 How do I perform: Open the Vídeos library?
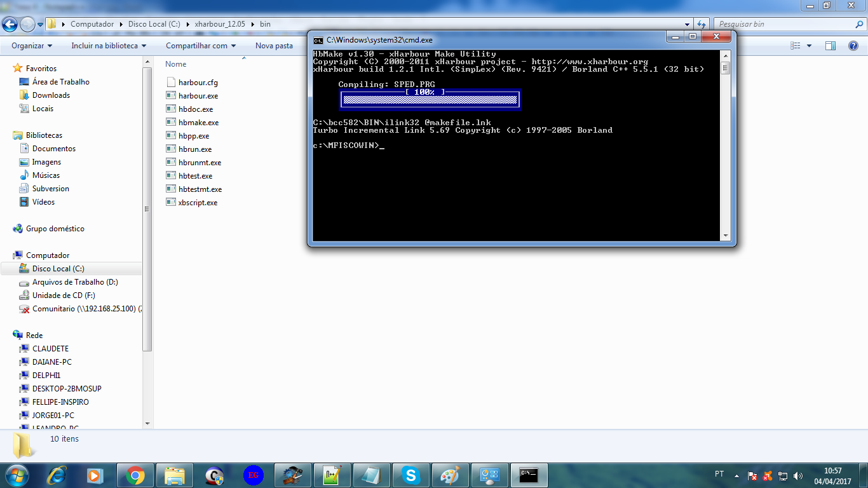point(43,202)
